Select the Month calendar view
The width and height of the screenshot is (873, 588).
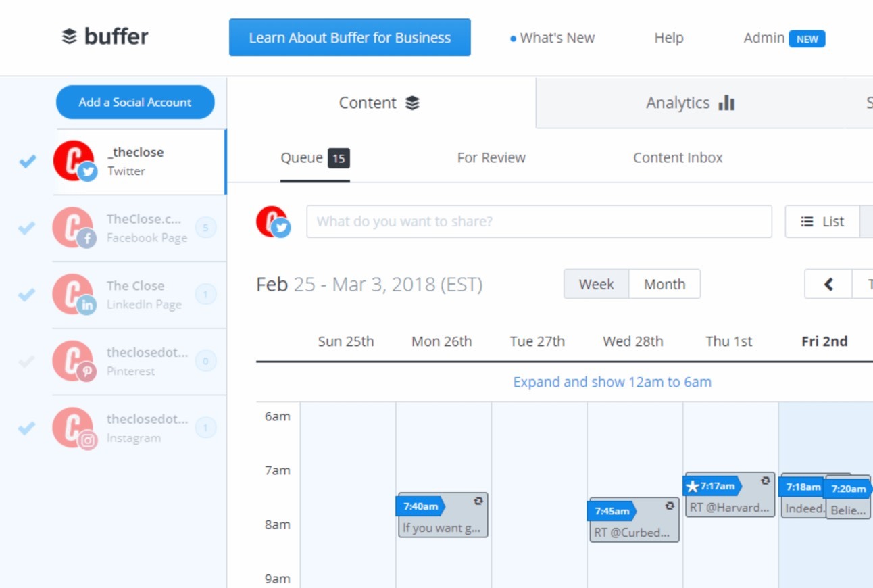click(x=664, y=285)
